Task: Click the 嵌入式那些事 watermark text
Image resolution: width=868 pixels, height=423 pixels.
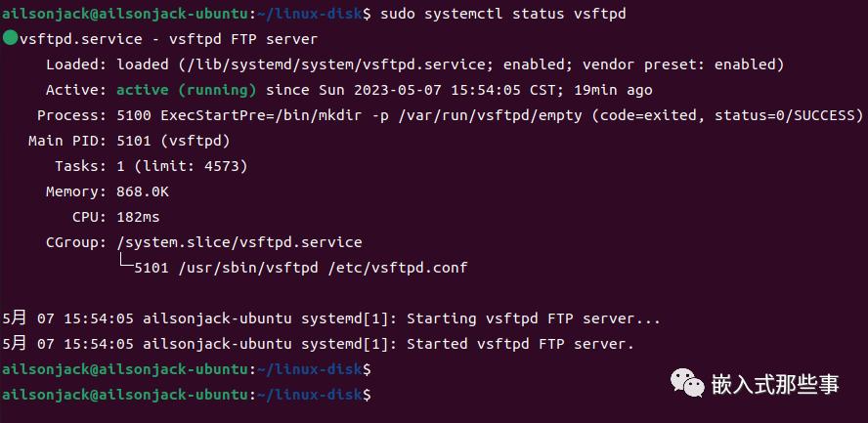Action: coord(775,384)
